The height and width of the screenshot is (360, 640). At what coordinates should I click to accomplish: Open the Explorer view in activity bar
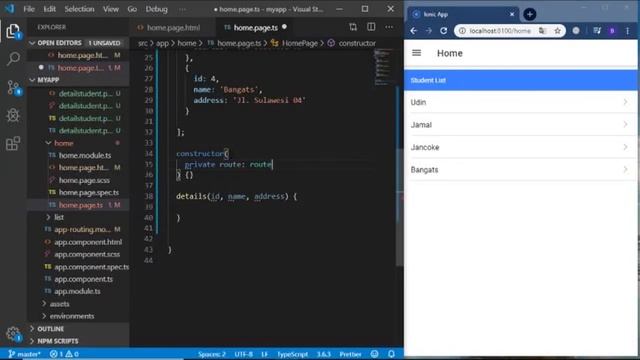click(13, 31)
